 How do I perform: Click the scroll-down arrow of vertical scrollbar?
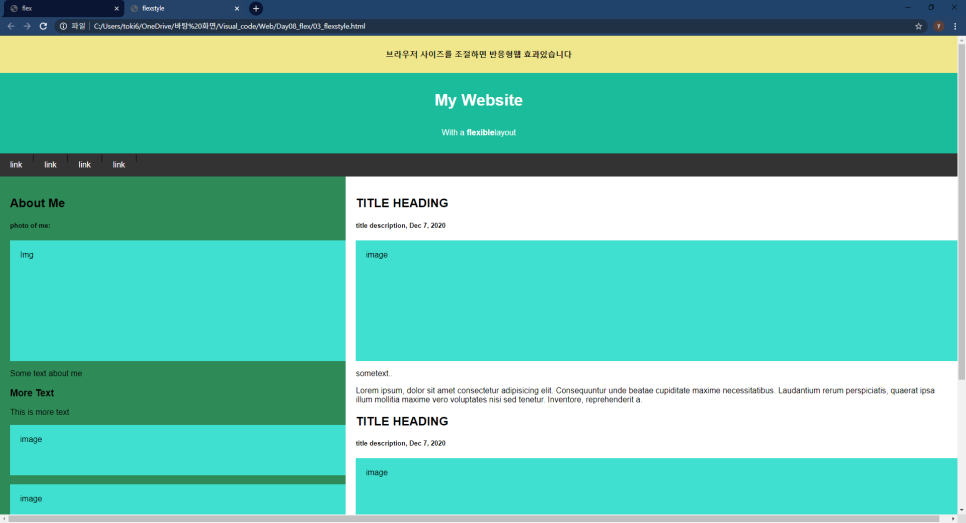tap(962, 510)
